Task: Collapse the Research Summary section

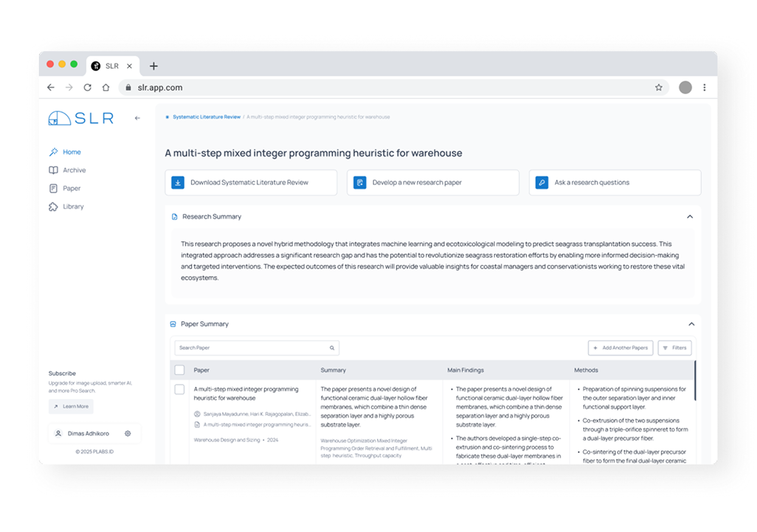Action: (690, 216)
